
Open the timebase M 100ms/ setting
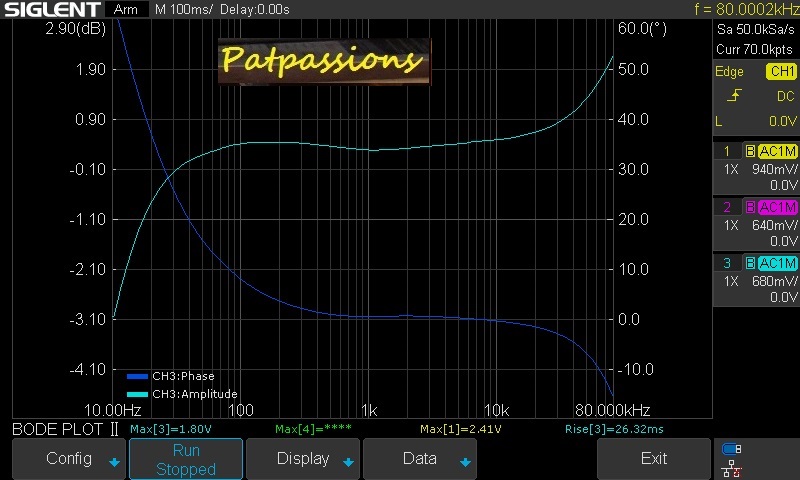(184, 9)
